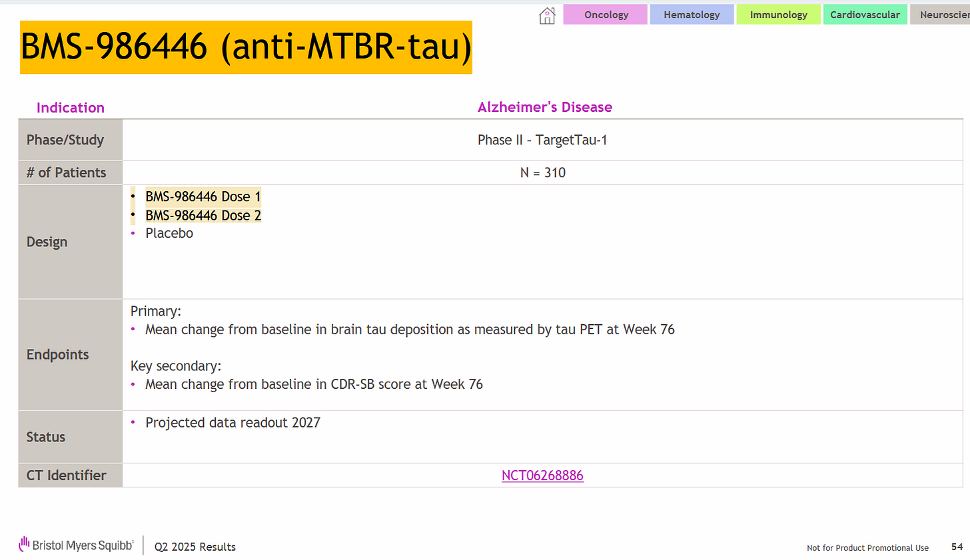970x560 pixels.
Task: Click the Not for Product Promotional Use note
Action: tap(867, 548)
